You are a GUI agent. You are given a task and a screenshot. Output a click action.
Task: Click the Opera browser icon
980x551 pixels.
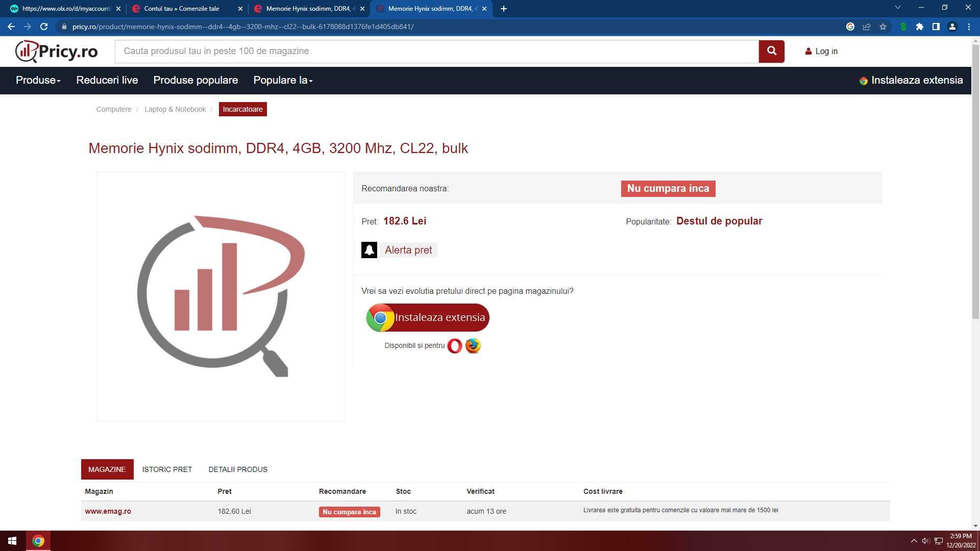pos(454,346)
